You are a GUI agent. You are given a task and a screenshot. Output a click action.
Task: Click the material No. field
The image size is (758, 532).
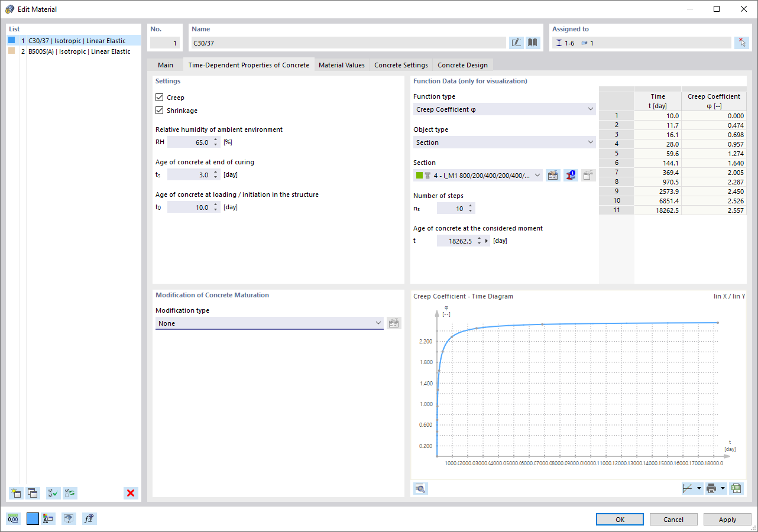pos(165,43)
